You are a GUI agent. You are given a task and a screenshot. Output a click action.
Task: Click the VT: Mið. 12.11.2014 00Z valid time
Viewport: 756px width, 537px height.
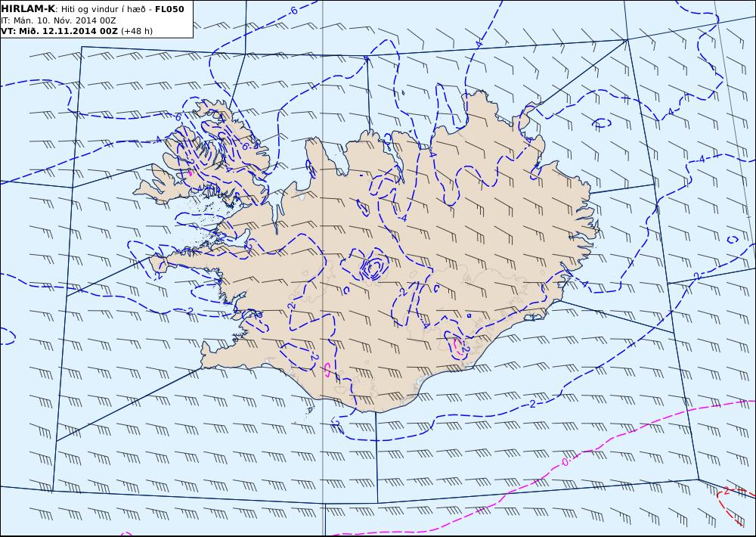point(59,31)
